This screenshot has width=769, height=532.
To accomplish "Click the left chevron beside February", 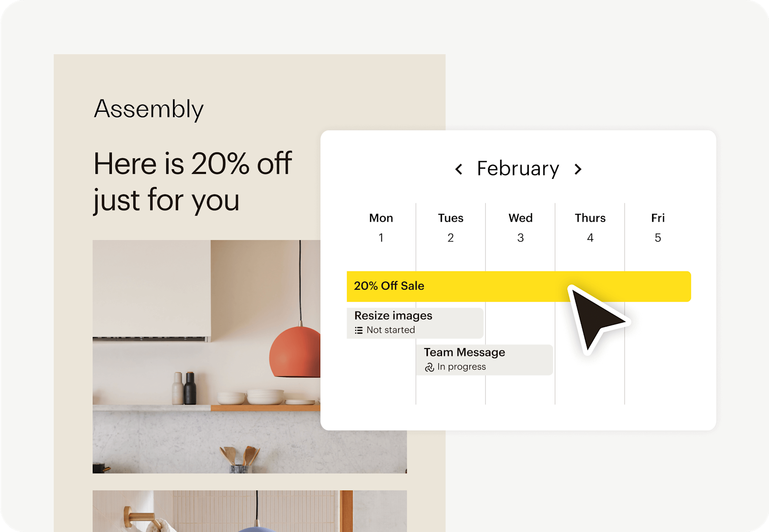I will [x=458, y=169].
